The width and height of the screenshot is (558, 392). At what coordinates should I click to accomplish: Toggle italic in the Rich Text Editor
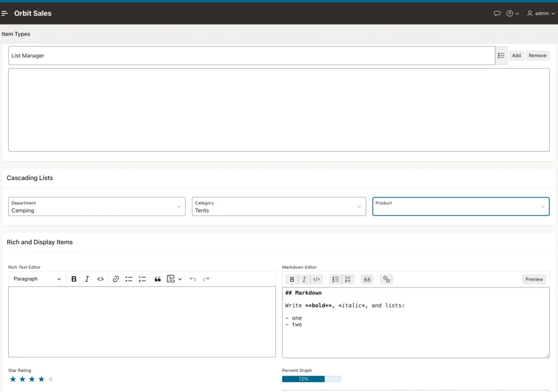pyautogui.click(x=87, y=279)
